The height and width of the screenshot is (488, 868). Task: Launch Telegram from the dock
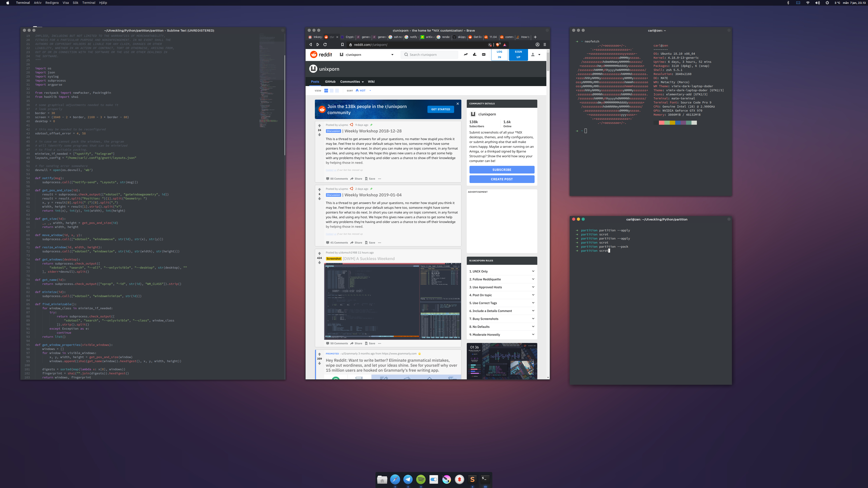tap(408, 479)
